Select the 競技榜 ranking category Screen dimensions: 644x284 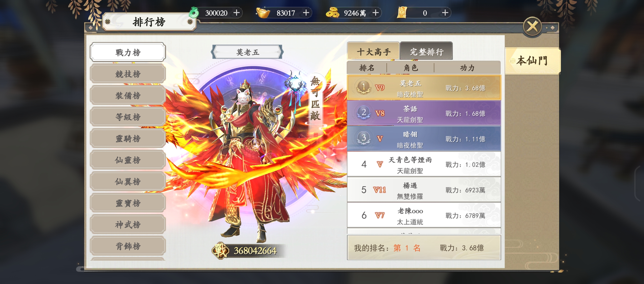[128, 74]
